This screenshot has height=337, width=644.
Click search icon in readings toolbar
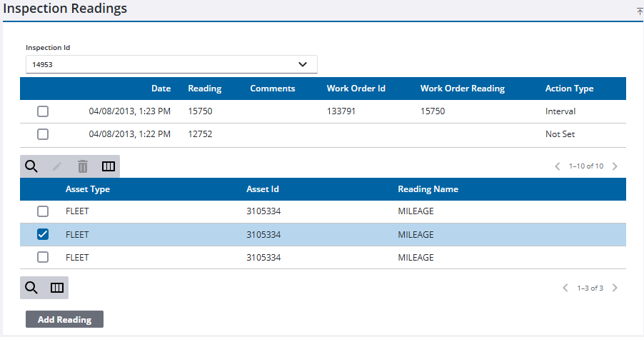(x=31, y=166)
